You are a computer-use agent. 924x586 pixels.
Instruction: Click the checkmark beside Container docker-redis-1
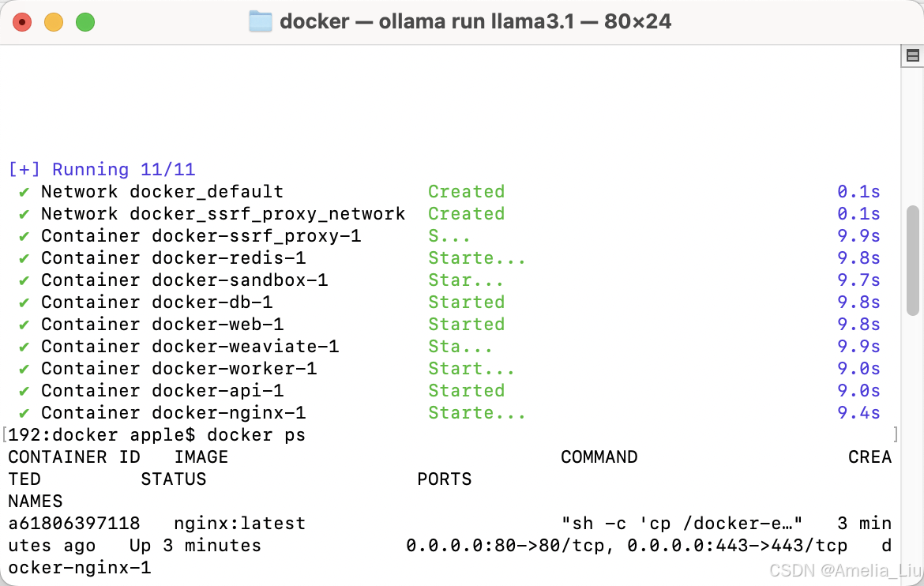pyautogui.click(x=24, y=258)
